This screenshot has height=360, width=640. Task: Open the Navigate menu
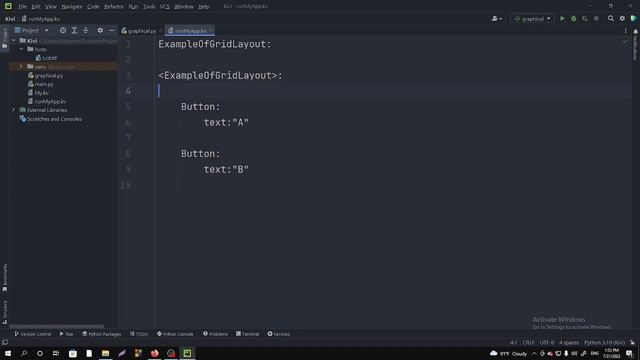coord(71,7)
